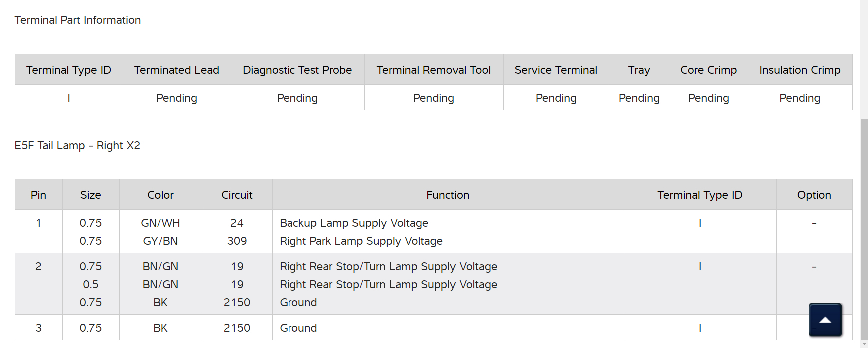Image resolution: width=868 pixels, height=352 pixels.
Task: Click the GN/WH color cell
Action: click(x=160, y=223)
